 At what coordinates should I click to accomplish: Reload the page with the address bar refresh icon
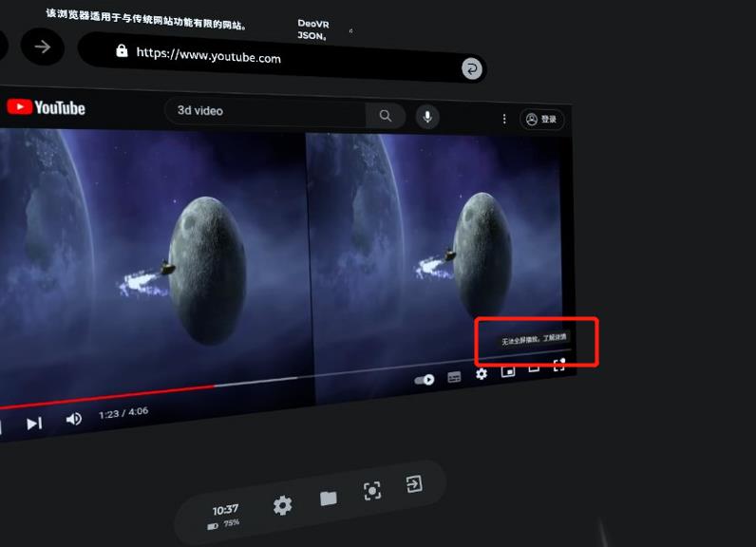click(471, 69)
